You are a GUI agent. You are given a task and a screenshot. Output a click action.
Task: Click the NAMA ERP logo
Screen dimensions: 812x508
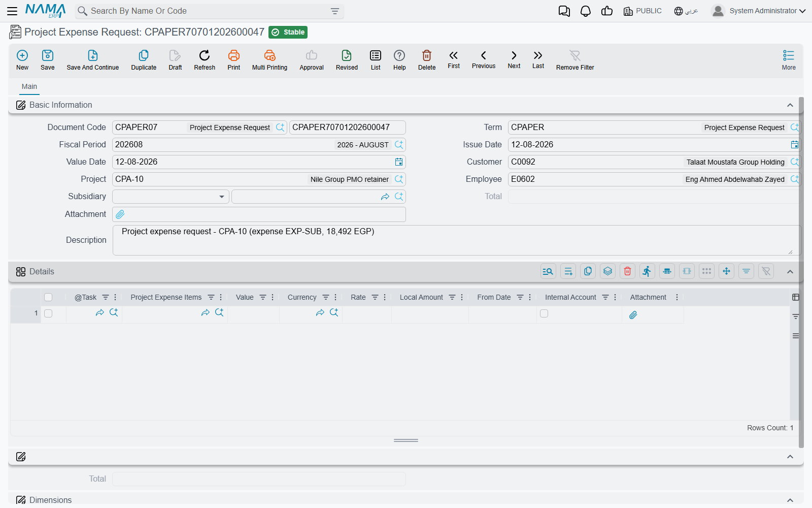point(46,11)
